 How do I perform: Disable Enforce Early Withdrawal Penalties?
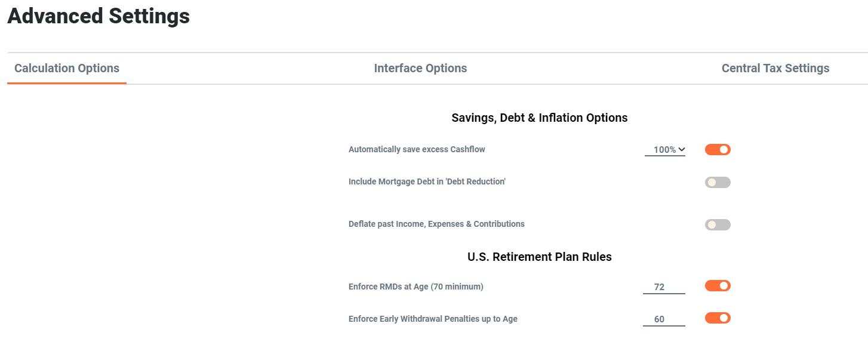pyautogui.click(x=718, y=318)
